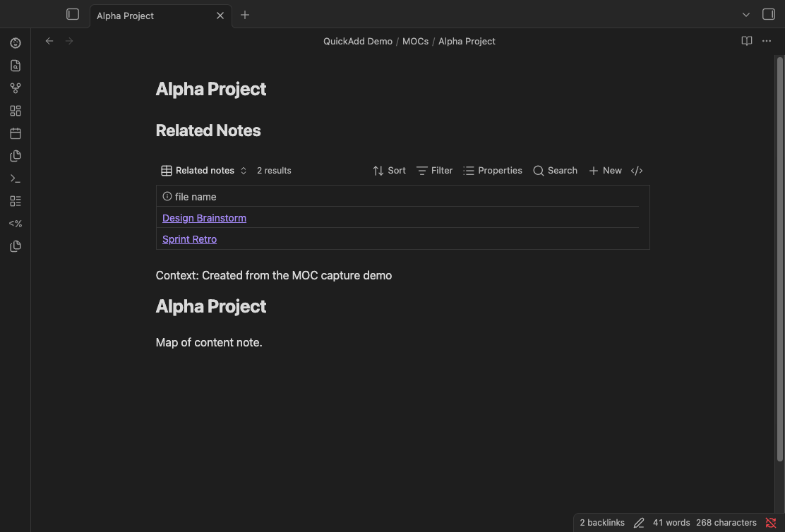
Task: Click the code icon in Bases toolbar
Action: (x=637, y=171)
